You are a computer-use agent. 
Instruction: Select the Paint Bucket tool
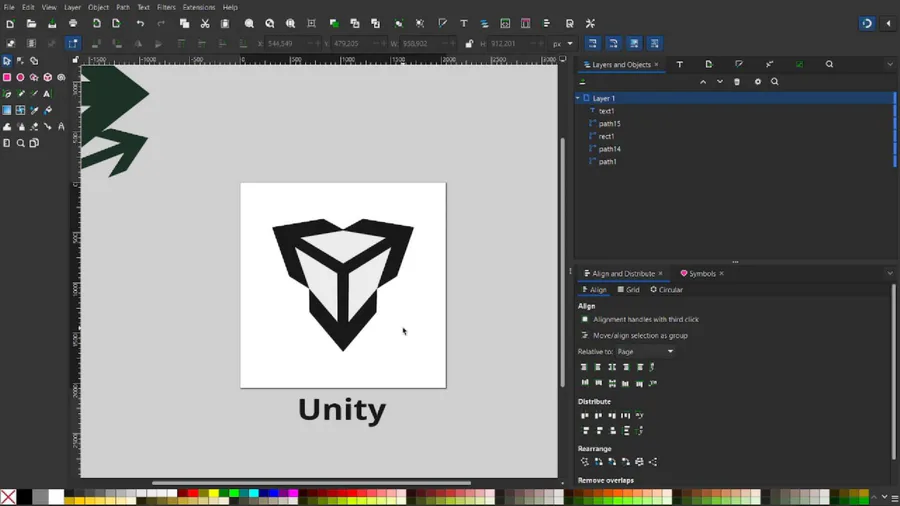point(48,110)
